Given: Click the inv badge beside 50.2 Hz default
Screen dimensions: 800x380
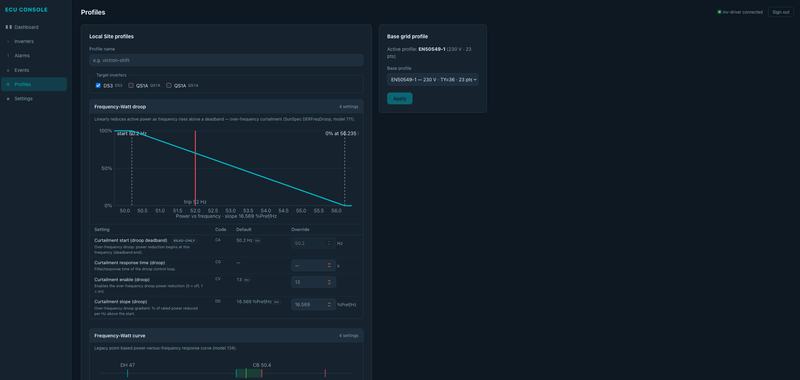Looking at the screenshot, I should [258, 240].
